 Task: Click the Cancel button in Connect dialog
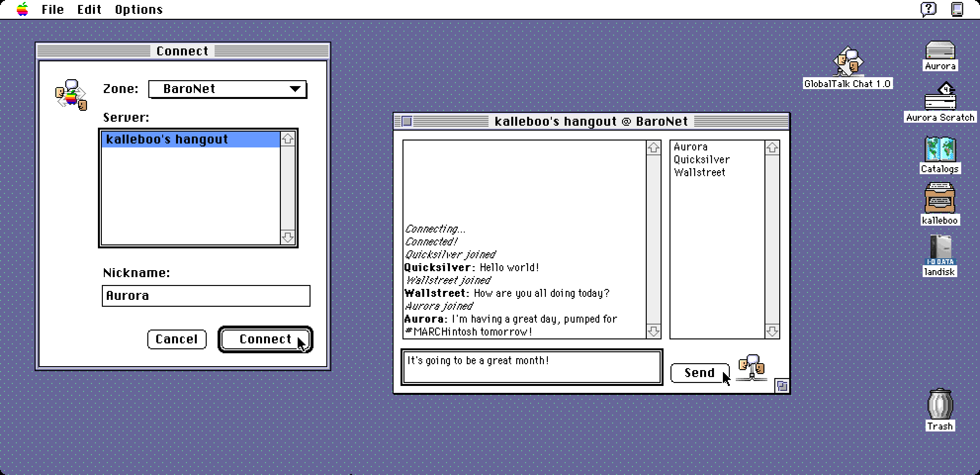(177, 339)
